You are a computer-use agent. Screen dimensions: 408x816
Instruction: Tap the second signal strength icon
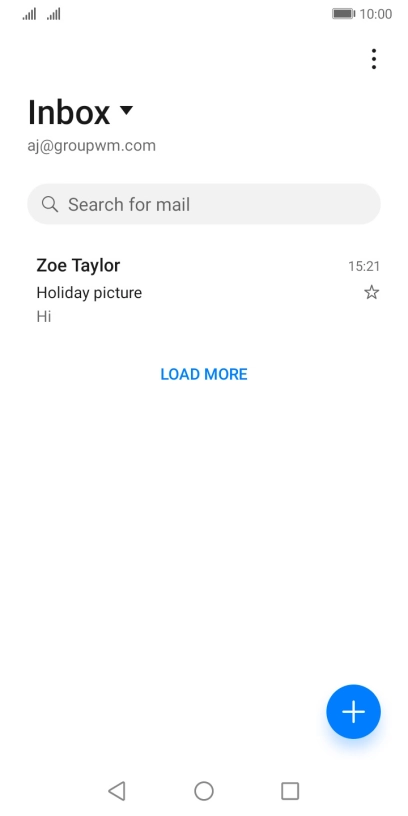point(54,14)
